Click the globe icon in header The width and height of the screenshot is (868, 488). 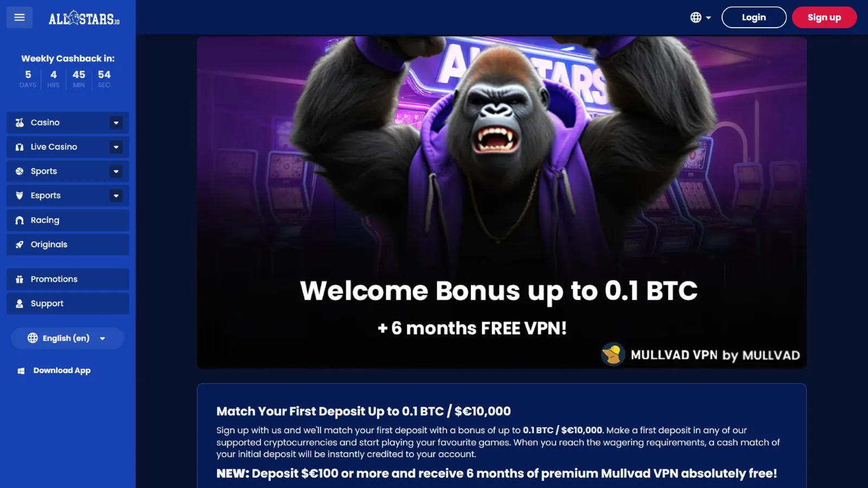(x=696, y=17)
